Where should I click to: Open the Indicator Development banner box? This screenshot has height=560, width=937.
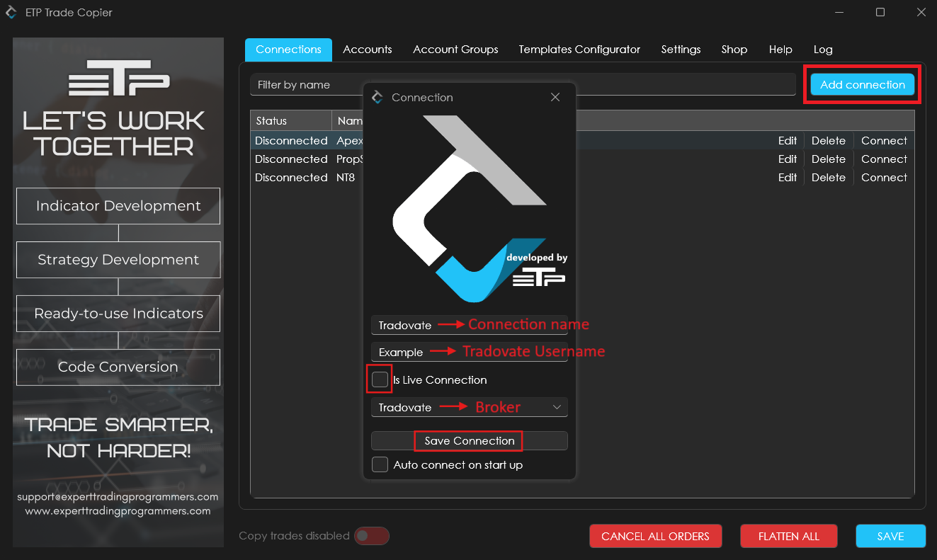(x=118, y=206)
